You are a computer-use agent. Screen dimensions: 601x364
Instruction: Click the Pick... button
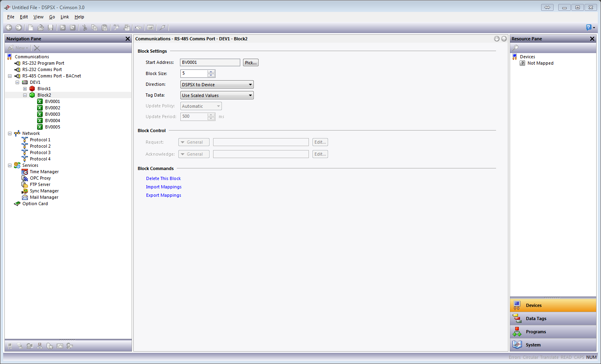coord(251,63)
